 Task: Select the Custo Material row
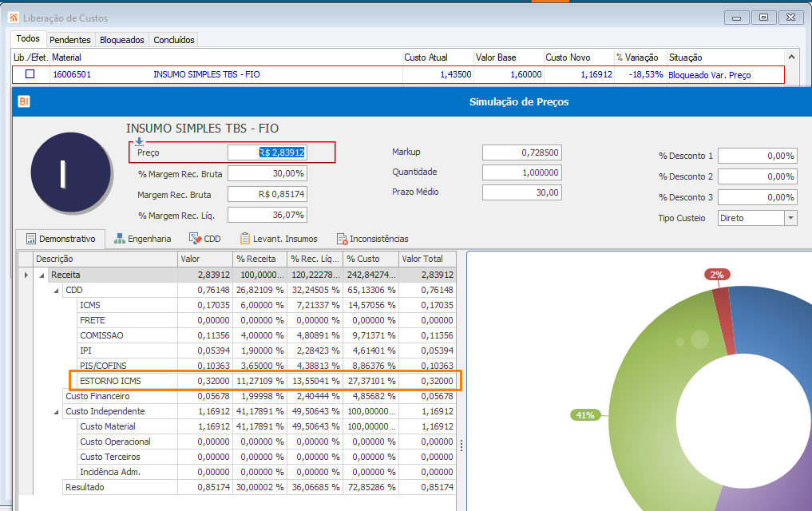265,426
